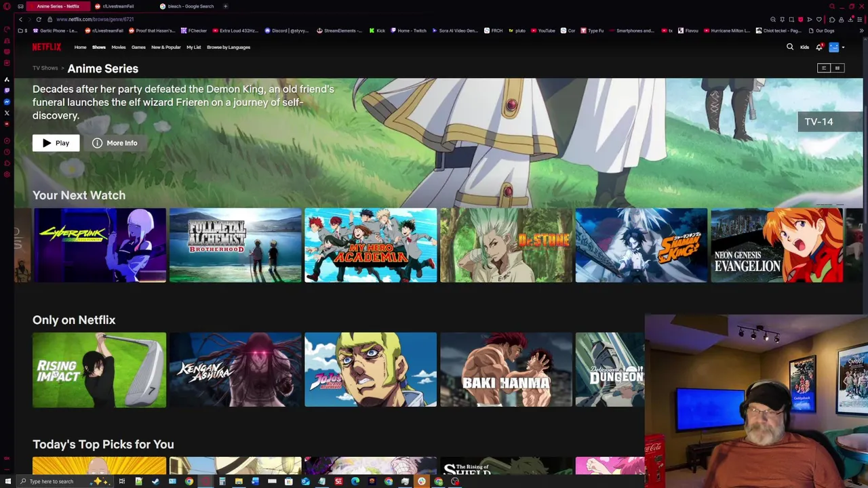Open JoJo's Bizarre Adventure thumbnail
Viewport: 868px width, 488px height.
(371, 370)
